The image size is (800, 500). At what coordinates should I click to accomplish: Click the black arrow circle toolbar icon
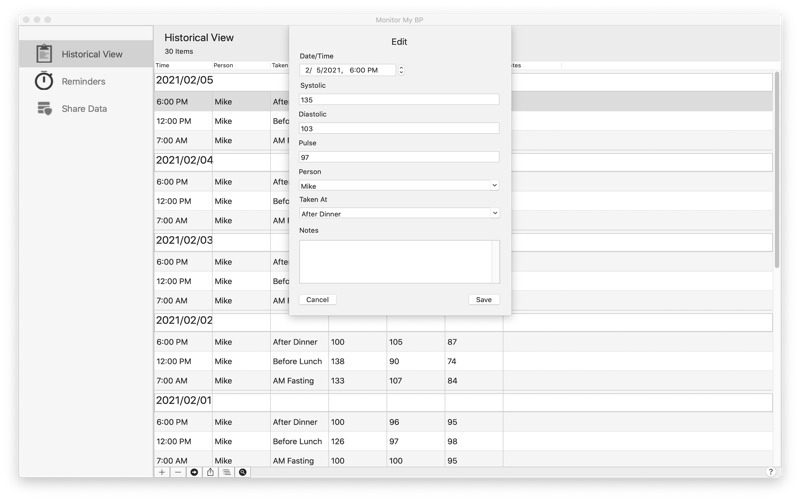(194, 472)
